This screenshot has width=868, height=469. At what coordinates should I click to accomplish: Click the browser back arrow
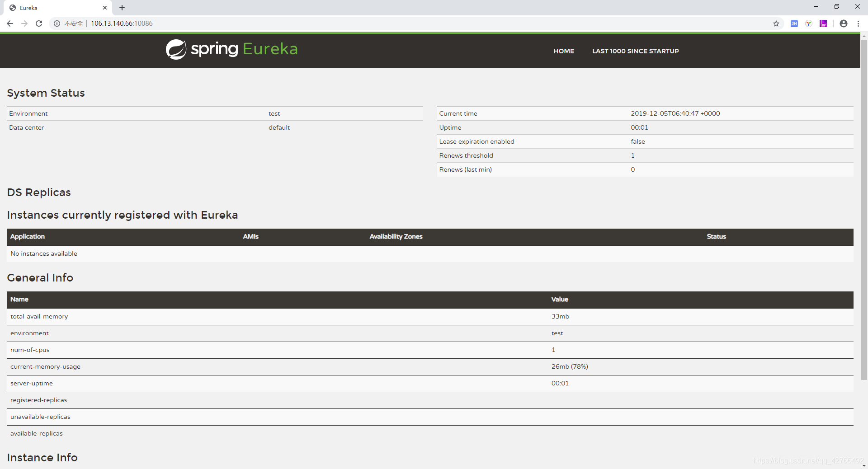[10, 23]
